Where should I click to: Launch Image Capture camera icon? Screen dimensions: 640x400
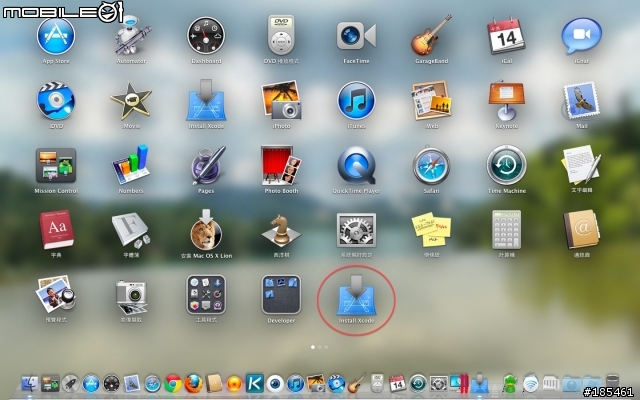(131, 295)
